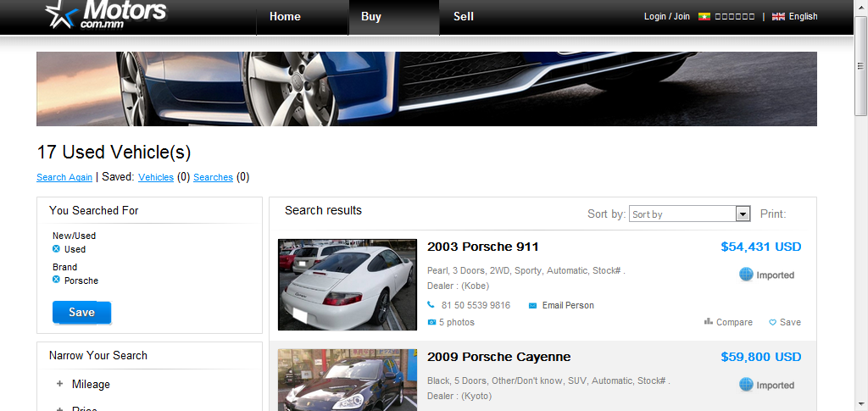Click Imported globe icon on Porsche 911 listing

click(746, 275)
